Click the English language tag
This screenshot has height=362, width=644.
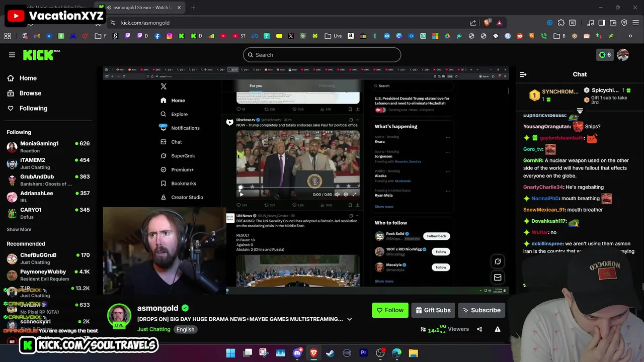coord(185,329)
